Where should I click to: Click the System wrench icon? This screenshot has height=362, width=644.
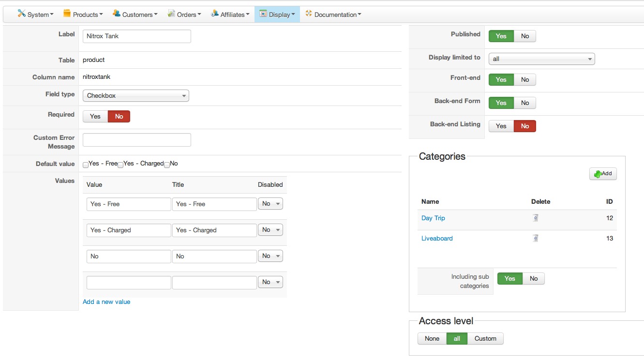click(21, 14)
